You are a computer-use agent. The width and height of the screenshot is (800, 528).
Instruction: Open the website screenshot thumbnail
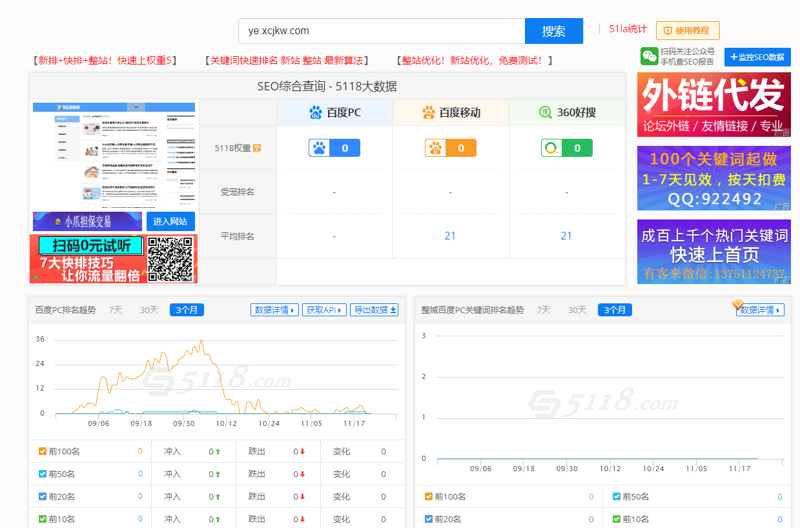point(114,156)
